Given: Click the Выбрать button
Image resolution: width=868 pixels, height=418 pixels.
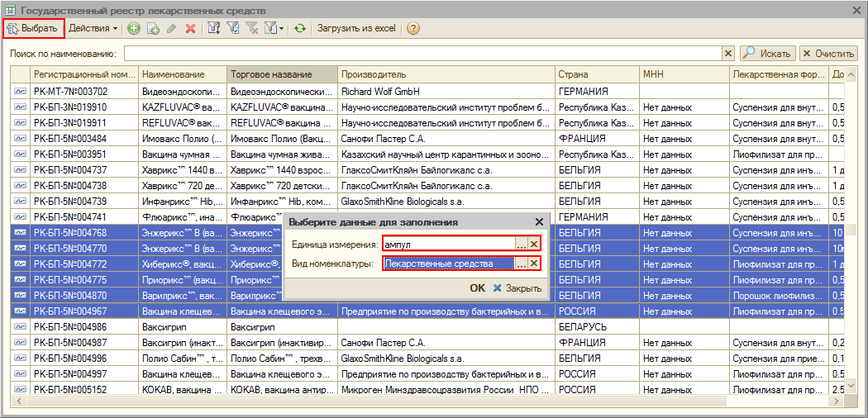Looking at the screenshot, I should click(33, 29).
